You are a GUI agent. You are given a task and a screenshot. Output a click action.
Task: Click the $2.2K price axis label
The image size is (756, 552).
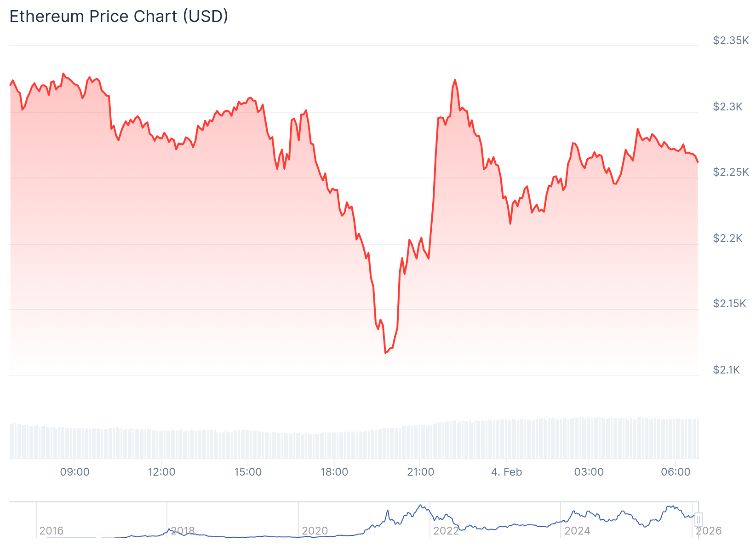coord(727,238)
